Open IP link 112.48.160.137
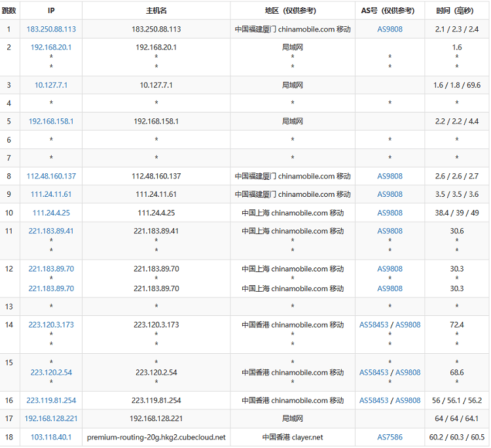The height and width of the screenshot is (448, 491). (51, 176)
